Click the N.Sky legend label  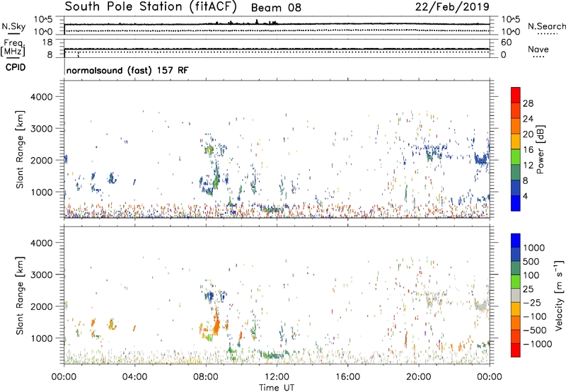[13, 26]
